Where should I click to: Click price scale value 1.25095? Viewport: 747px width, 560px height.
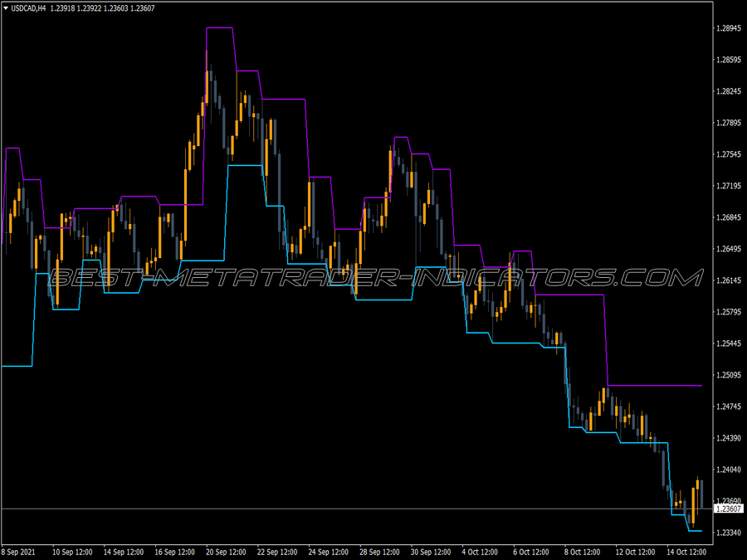[x=729, y=375]
